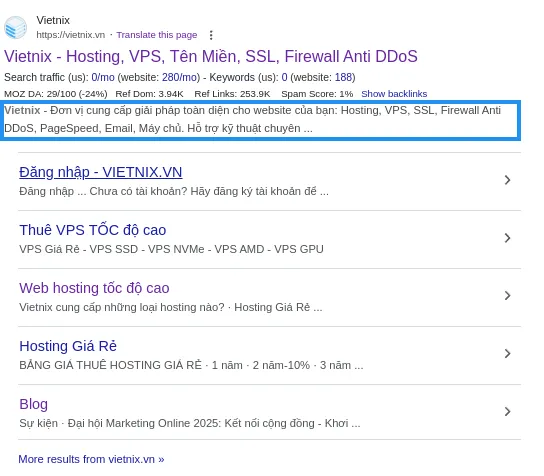Open the Blog sitelink
Image resolution: width=544 pixels, height=476 pixels.
point(33,404)
